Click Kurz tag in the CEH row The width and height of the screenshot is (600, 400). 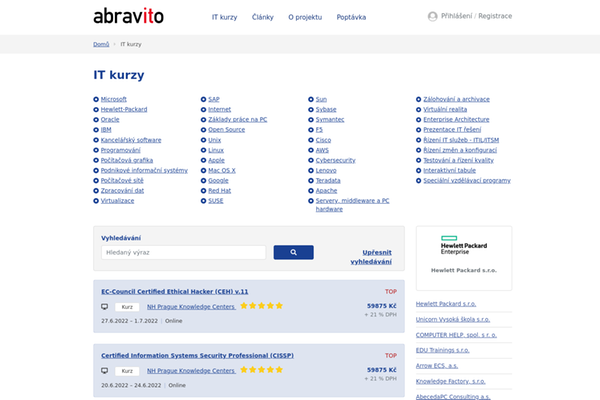pos(127,307)
